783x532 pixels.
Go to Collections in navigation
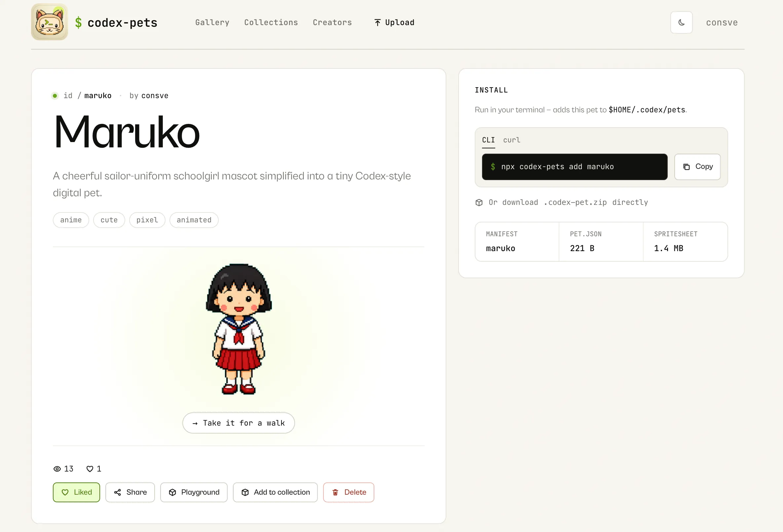click(271, 22)
